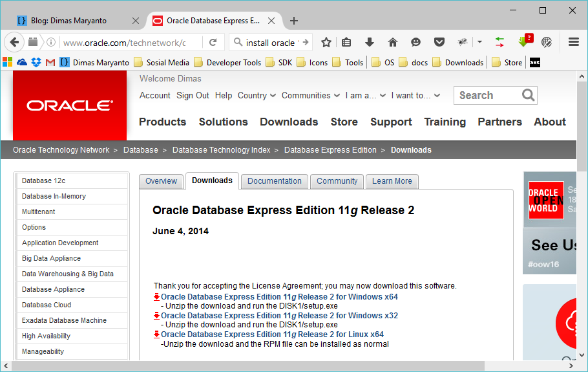Open the Dropbox bookmark icon
588x372 pixels.
(36, 62)
